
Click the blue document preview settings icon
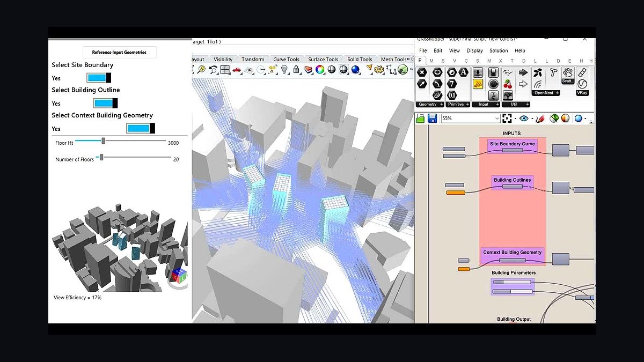point(579,118)
